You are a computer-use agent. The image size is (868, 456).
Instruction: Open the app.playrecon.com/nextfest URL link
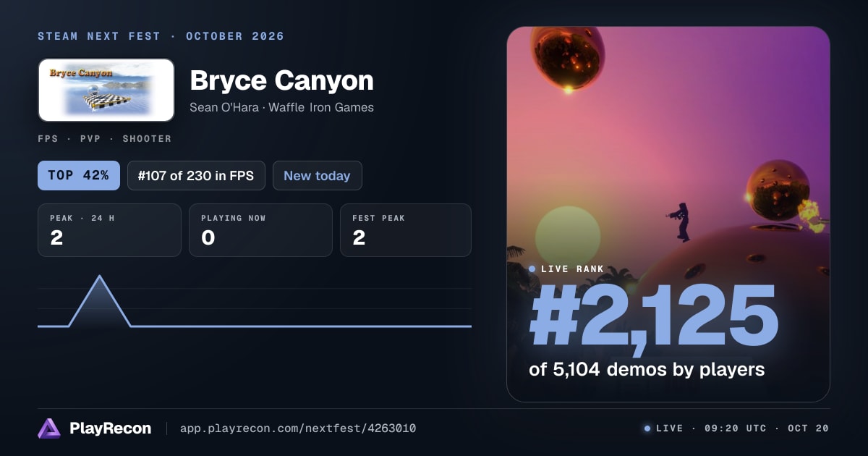[x=298, y=428]
